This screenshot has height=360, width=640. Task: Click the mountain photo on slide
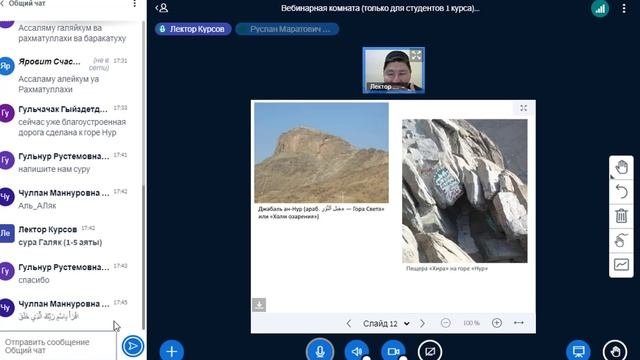(321, 153)
